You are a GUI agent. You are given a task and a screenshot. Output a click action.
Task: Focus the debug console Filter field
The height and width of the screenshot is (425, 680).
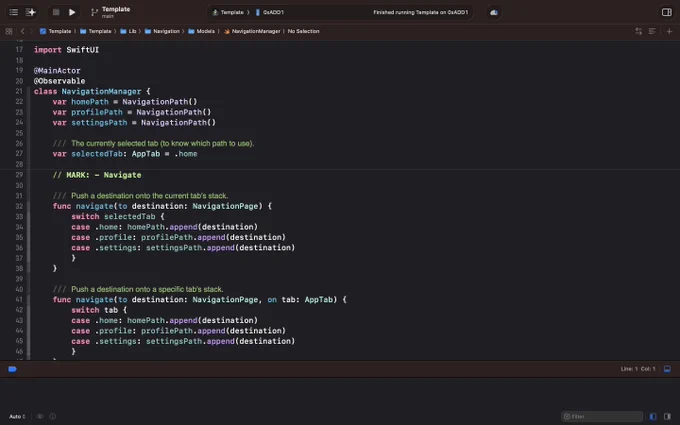(602, 416)
